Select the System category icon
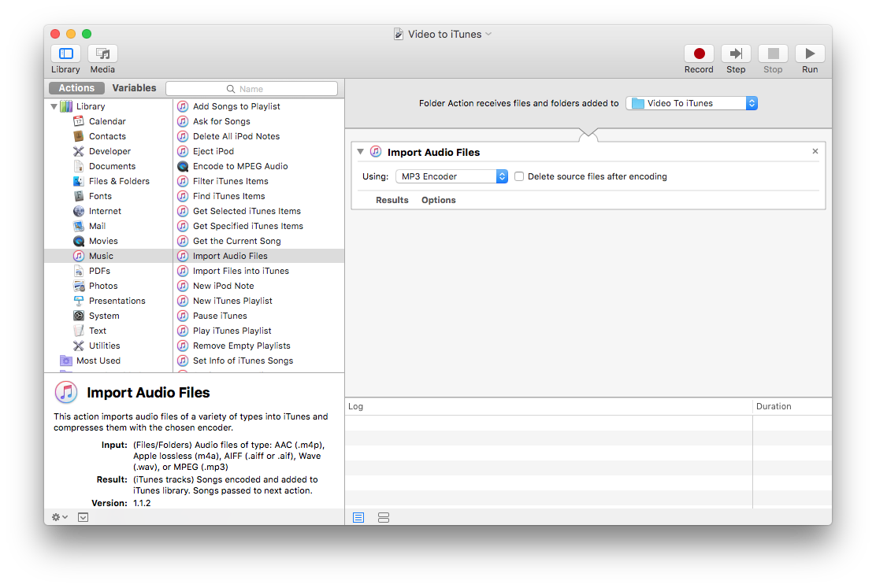 pyautogui.click(x=79, y=316)
